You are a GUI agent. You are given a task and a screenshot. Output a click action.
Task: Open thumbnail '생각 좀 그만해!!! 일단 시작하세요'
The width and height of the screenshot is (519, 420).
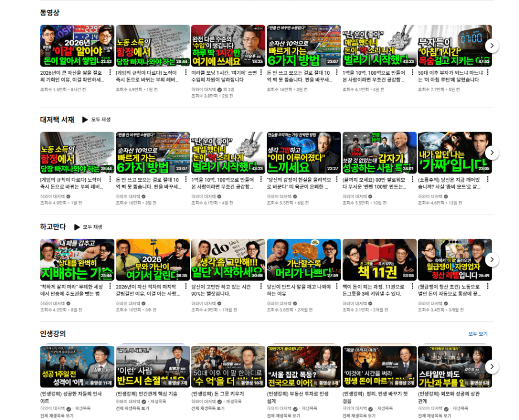229,260
